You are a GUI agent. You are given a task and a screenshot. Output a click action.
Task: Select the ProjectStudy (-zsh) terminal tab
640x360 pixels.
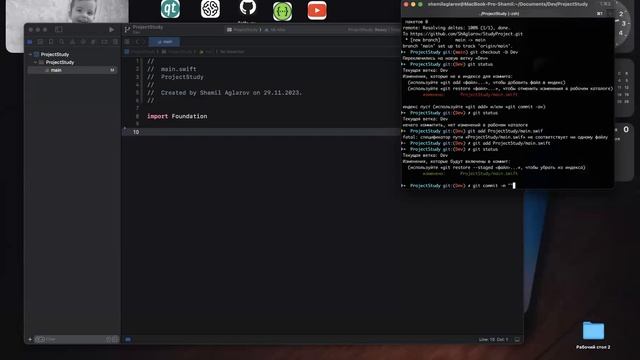pyautogui.click(x=500, y=13)
